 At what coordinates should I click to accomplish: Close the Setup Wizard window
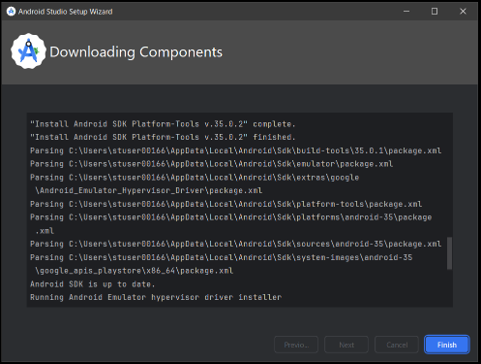[x=463, y=11]
